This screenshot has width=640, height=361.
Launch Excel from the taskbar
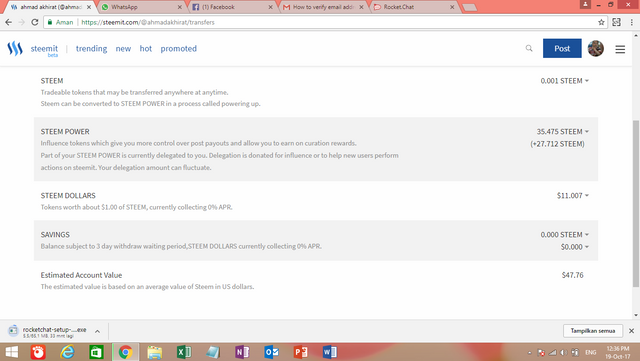click(x=184, y=352)
